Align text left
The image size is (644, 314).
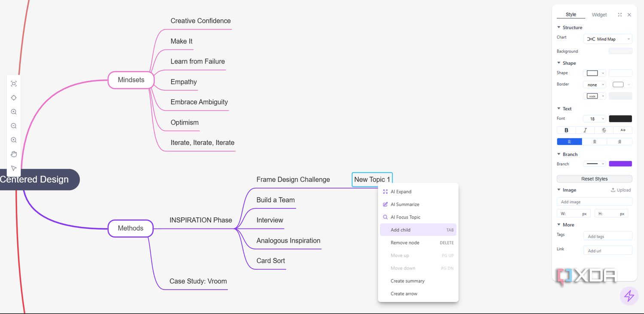point(569,142)
